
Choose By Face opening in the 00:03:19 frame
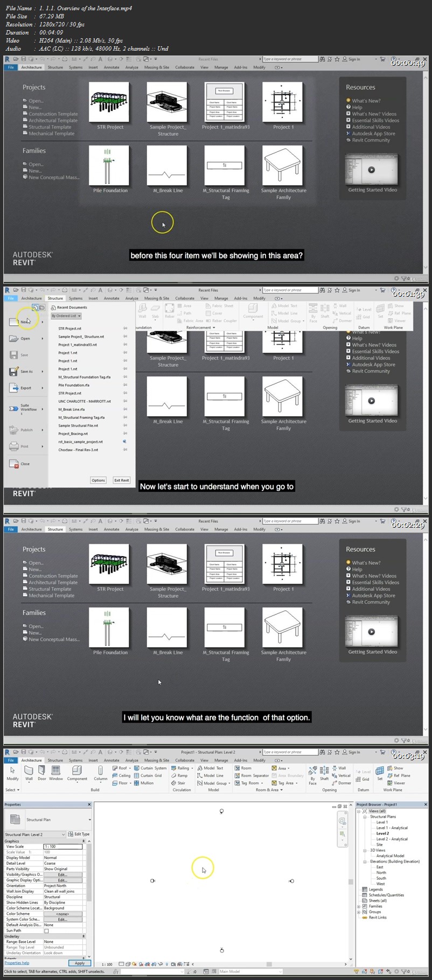312,775
